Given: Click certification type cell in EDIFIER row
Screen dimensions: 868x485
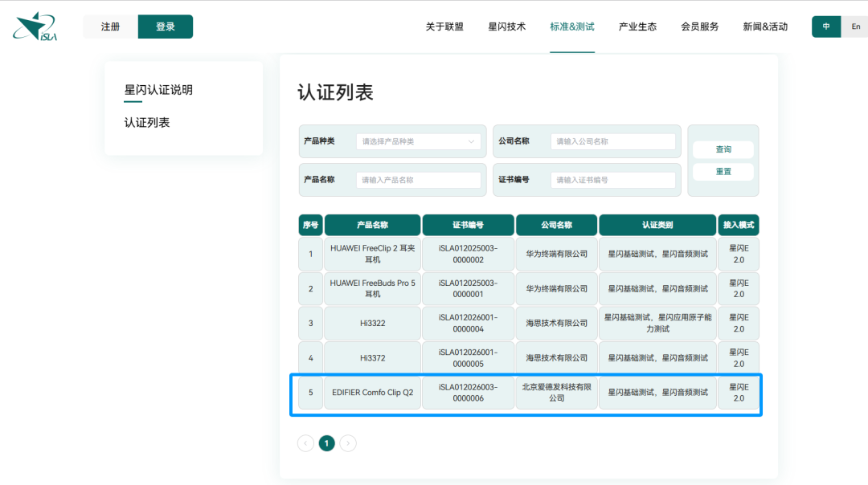Looking at the screenshot, I should pyautogui.click(x=657, y=393).
